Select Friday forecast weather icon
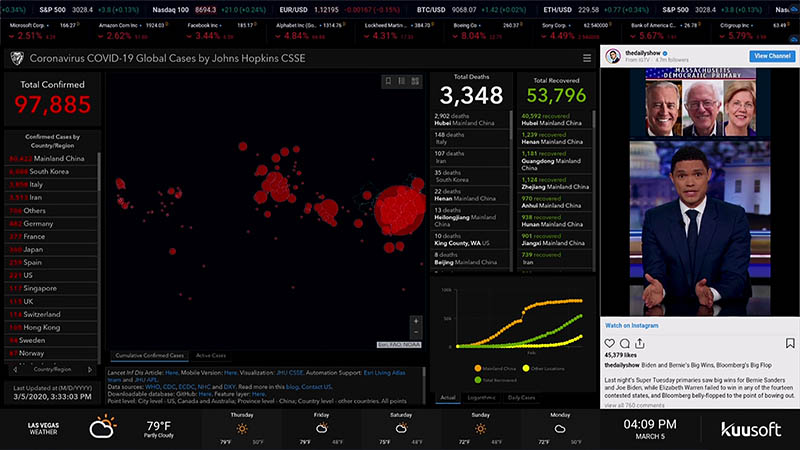The width and height of the screenshot is (800, 450). (321, 429)
